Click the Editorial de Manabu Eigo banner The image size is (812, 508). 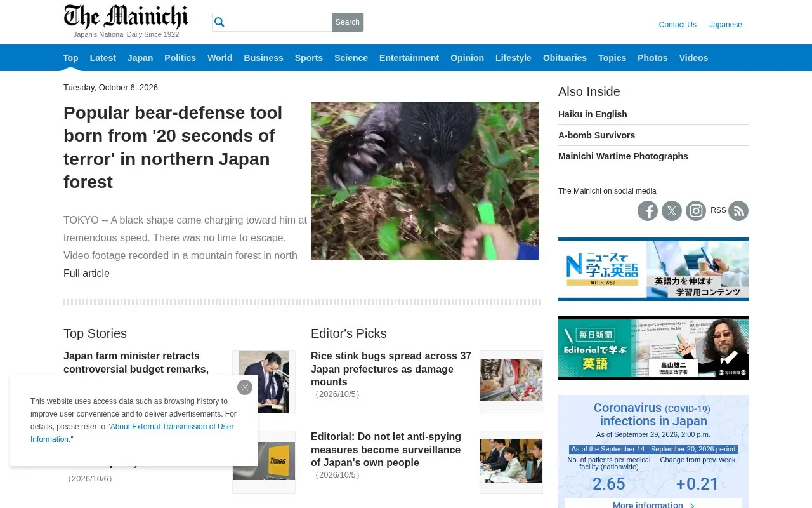click(653, 348)
